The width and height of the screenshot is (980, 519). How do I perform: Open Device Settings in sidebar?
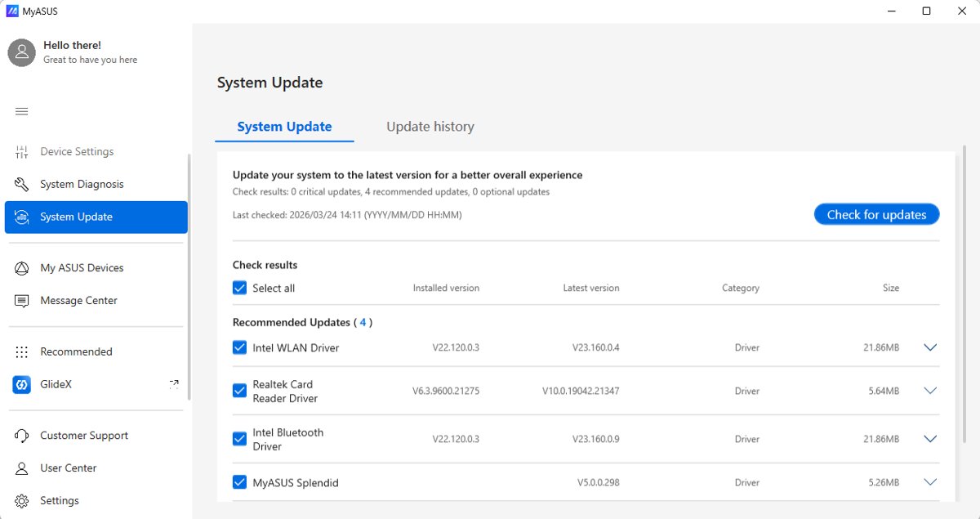pos(96,152)
